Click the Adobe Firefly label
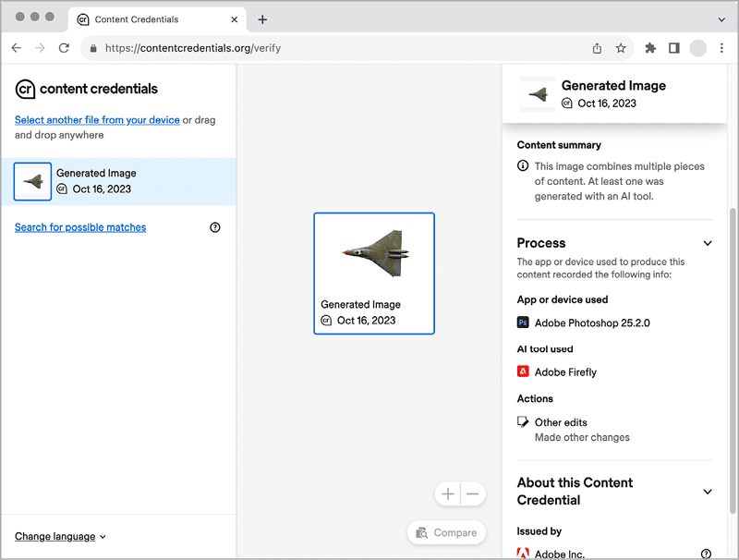 (565, 372)
